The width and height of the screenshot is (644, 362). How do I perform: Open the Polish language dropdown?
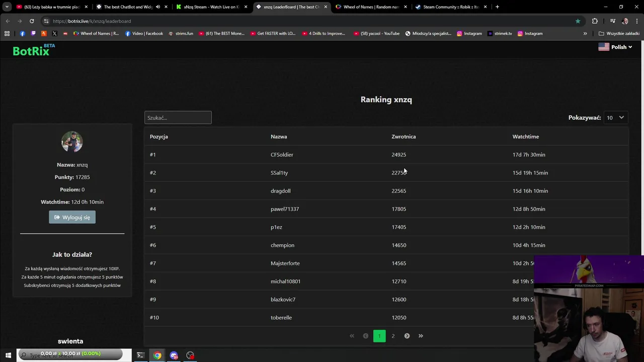[x=615, y=47]
